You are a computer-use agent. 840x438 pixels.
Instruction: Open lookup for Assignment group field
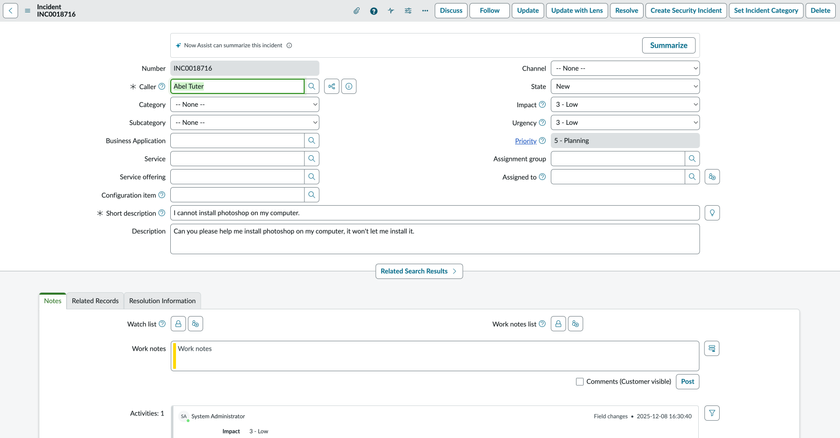(692, 159)
